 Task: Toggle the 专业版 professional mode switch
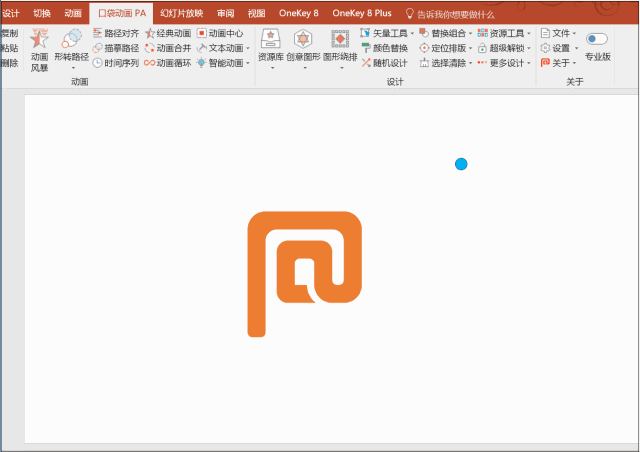tap(597, 39)
